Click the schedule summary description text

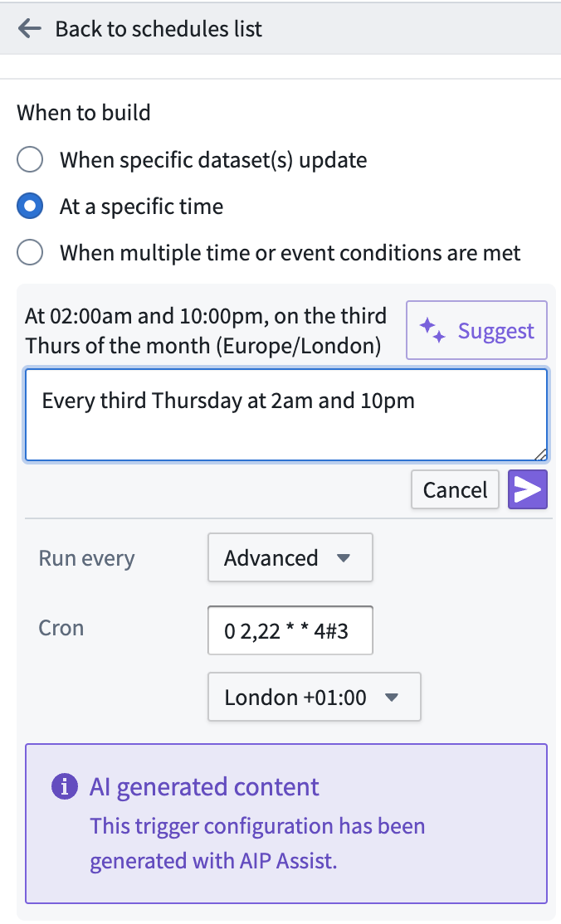206,331
